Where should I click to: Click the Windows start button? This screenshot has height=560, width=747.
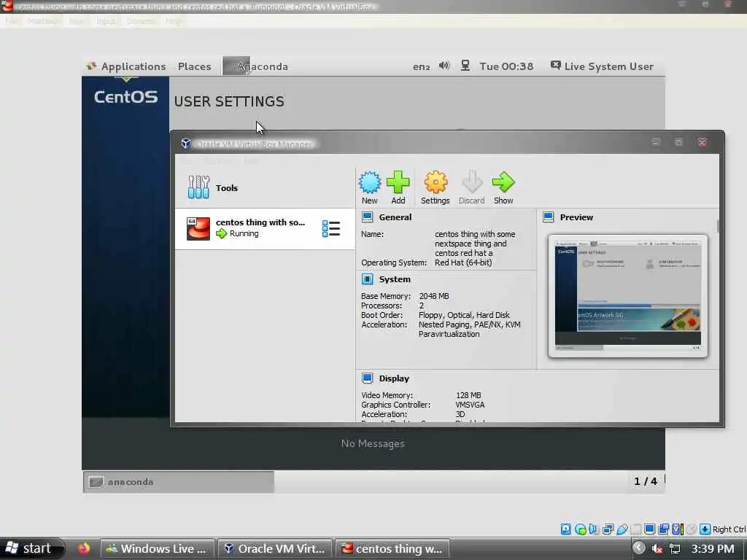tap(31, 548)
